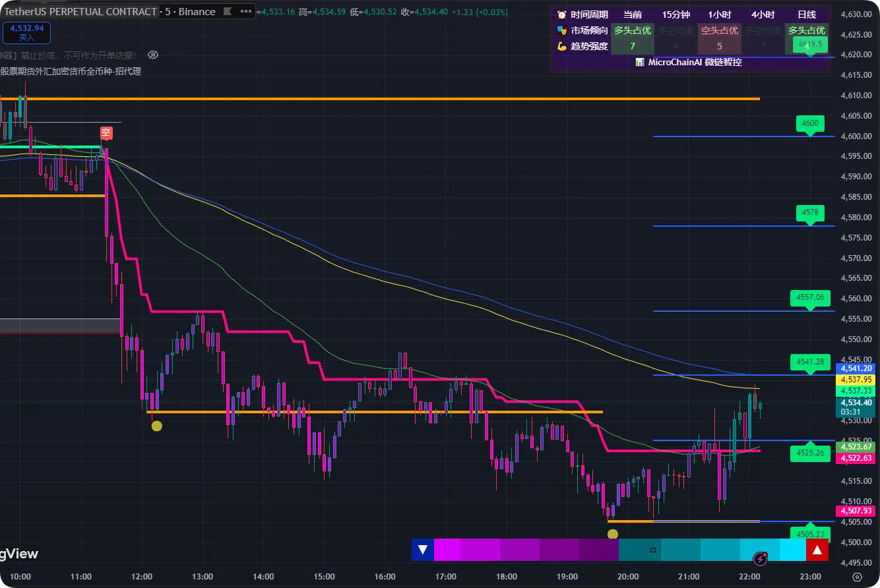Click the masks icon beside 市场倾向
The width and height of the screenshot is (880, 588).
562,30
